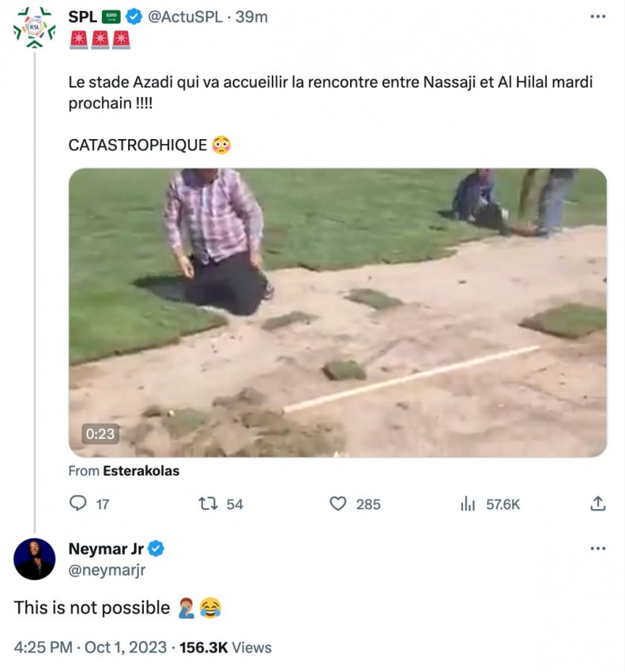Click the @neymarjr handle
The height and width of the screenshot is (672, 625).
tap(107, 569)
